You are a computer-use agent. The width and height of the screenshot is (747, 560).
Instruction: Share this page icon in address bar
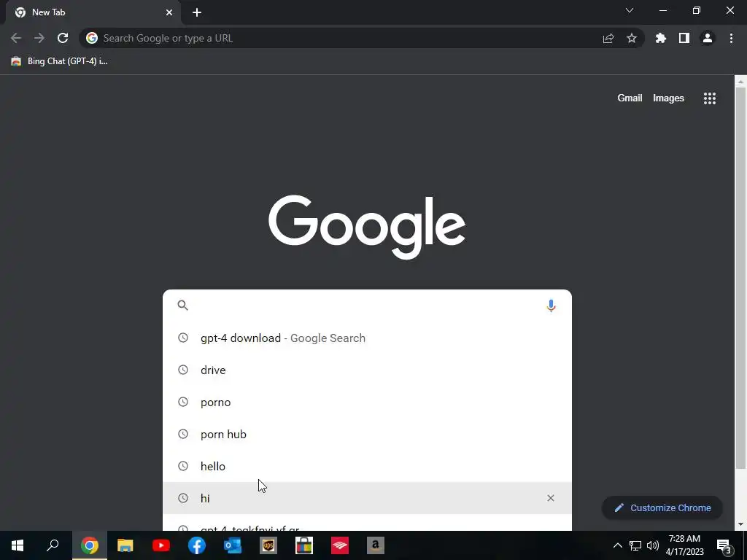pyautogui.click(x=608, y=38)
